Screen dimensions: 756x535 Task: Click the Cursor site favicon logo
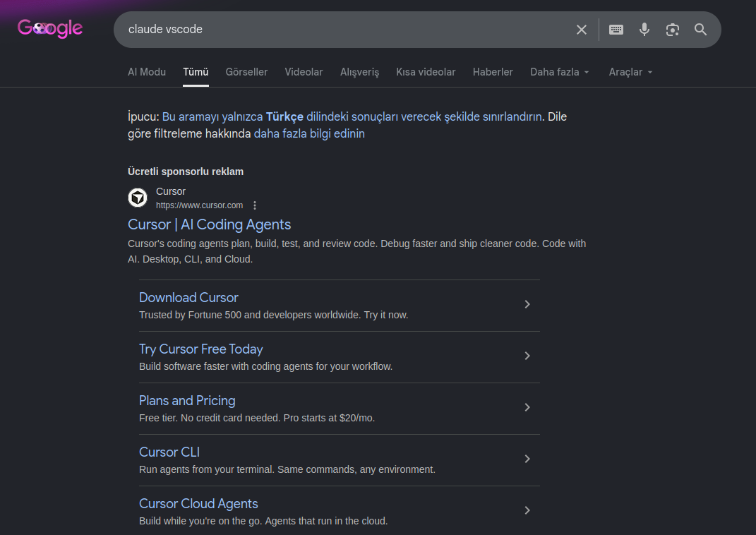[138, 198]
